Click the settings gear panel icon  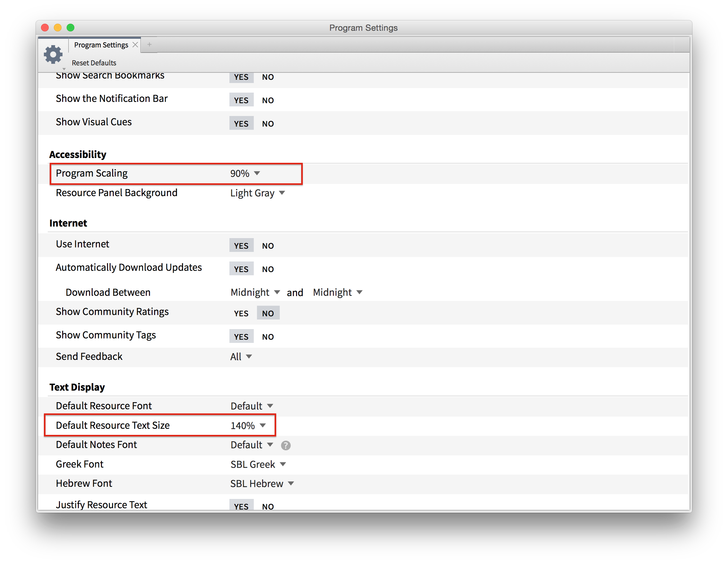tap(53, 55)
